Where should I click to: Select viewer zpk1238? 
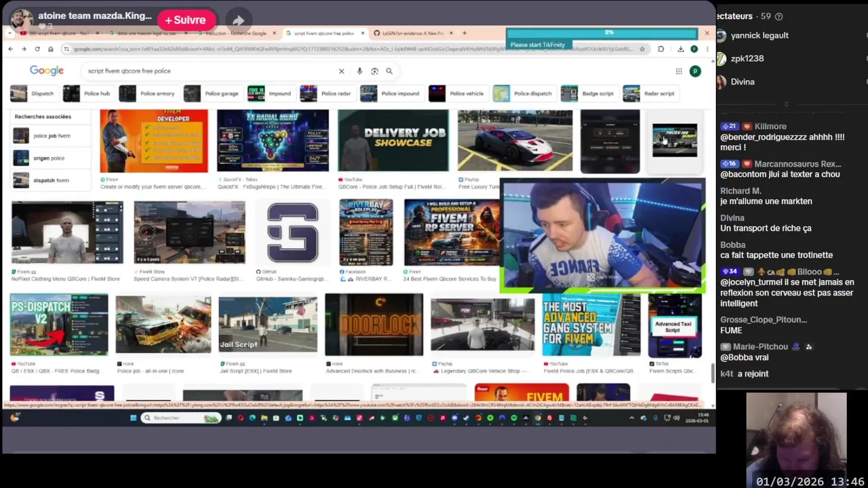point(747,58)
